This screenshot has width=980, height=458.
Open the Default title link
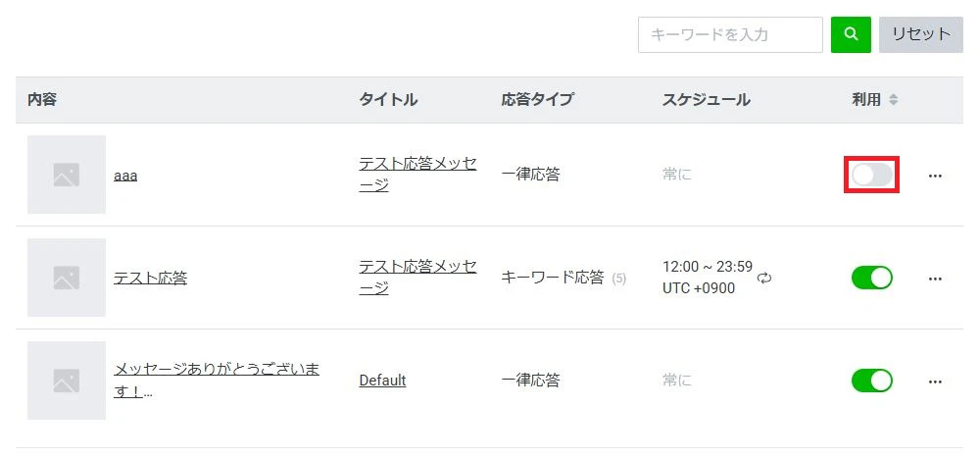click(x=382, y=381)
